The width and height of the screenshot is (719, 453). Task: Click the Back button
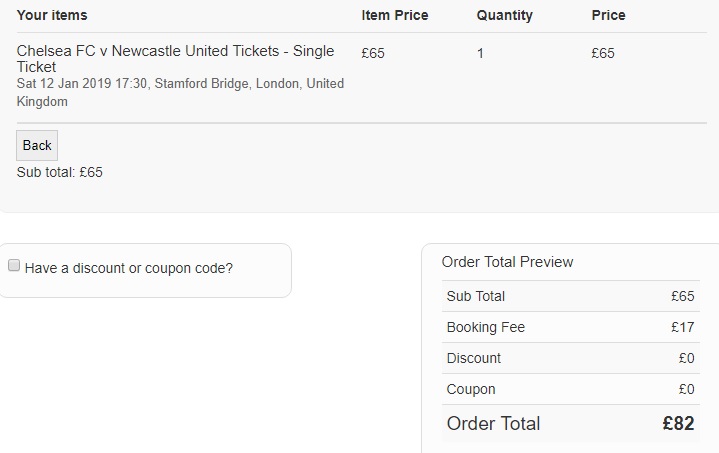(x=37, y=145)
